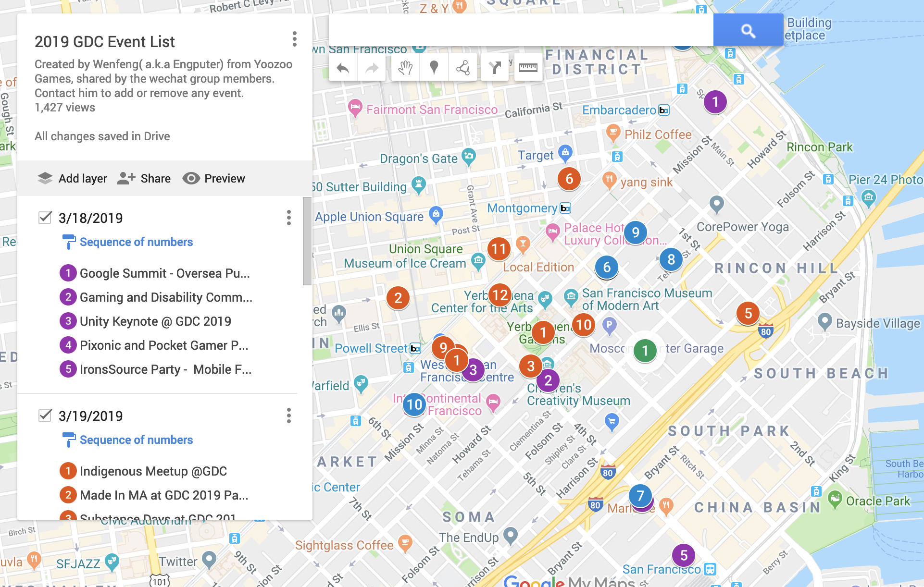Click blue marker 8 near 1st St
The width and height of the screenshot is (924, 587).
tap(671, 259)
